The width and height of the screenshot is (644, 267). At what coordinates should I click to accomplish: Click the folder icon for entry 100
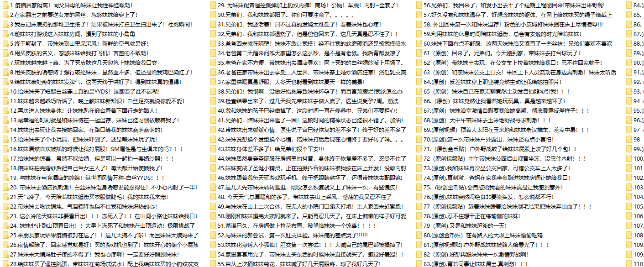coord(628,158)
